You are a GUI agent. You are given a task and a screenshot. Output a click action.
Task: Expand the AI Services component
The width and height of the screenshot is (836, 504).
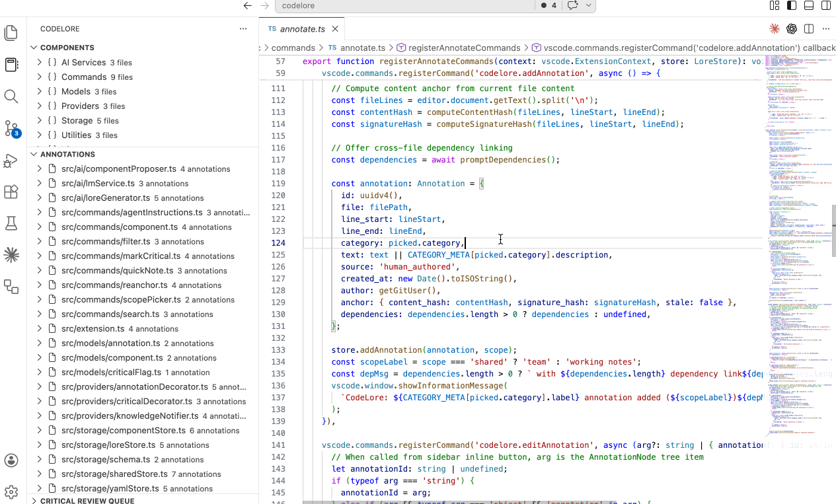pyautogui.click(x=39, y=62)
